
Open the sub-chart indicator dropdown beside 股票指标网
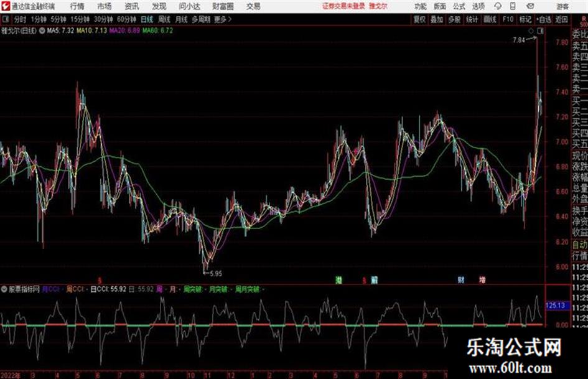tap(4, 289)
